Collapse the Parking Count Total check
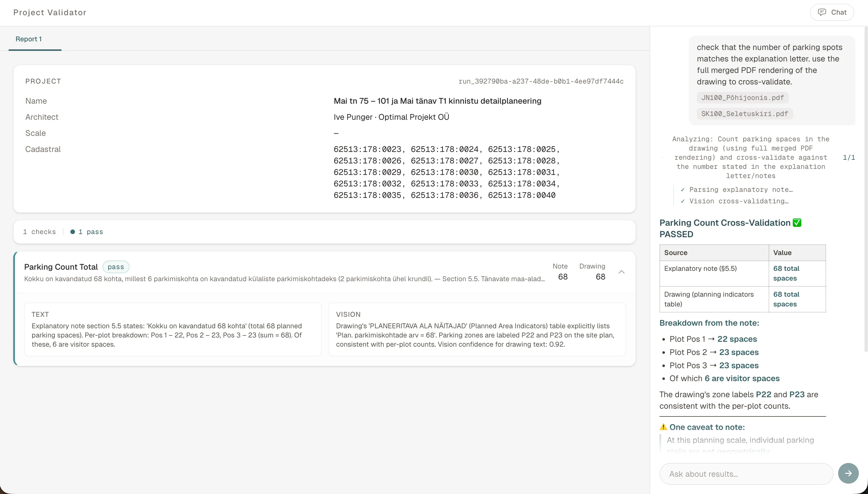The height and width of the screenshot is (494, 868). [x=621, y=272]
